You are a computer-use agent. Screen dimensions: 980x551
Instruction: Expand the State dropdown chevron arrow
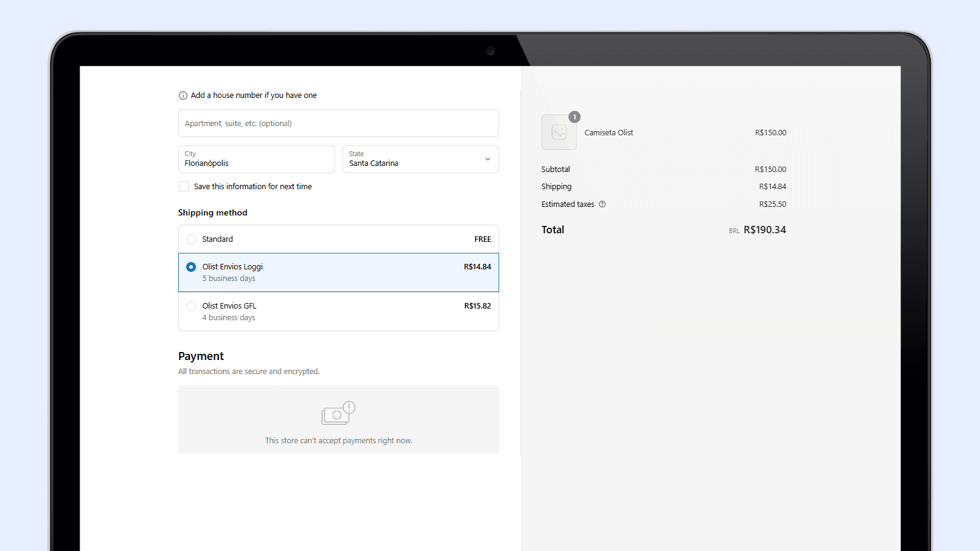click(488, 159)
